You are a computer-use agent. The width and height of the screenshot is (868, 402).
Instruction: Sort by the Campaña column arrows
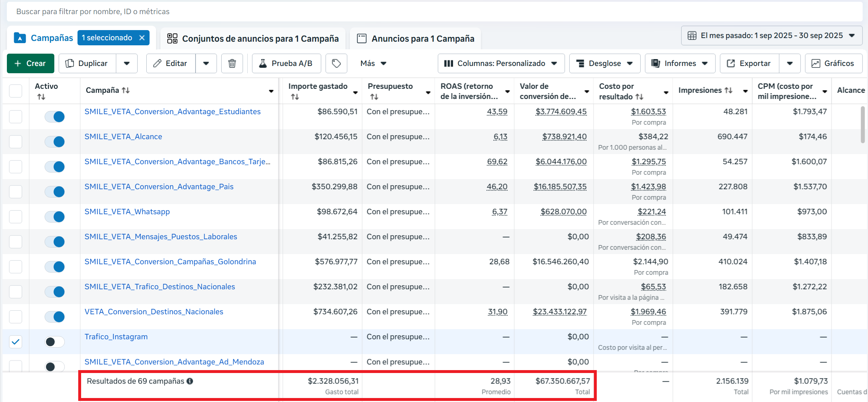tap(126, 90)
